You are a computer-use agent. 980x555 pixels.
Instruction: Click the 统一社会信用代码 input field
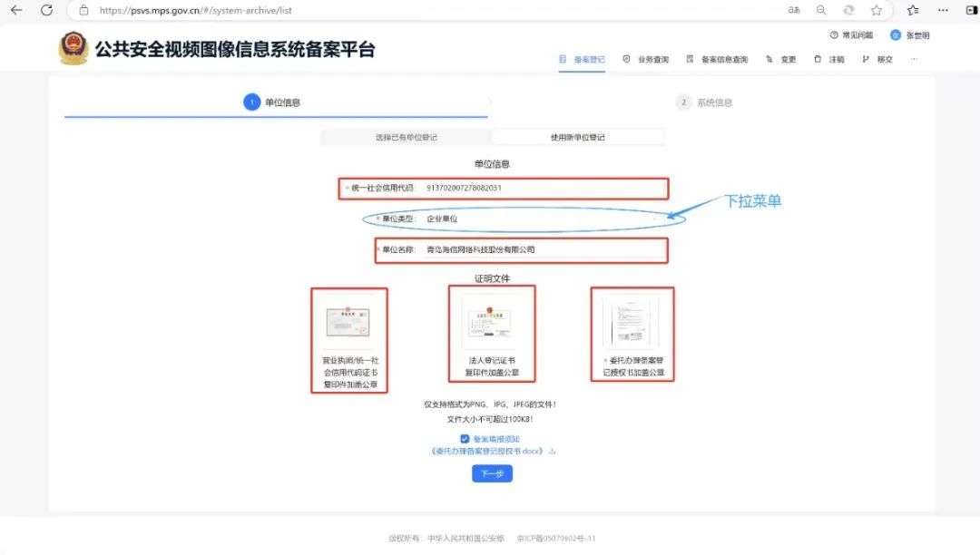point(544,188)
